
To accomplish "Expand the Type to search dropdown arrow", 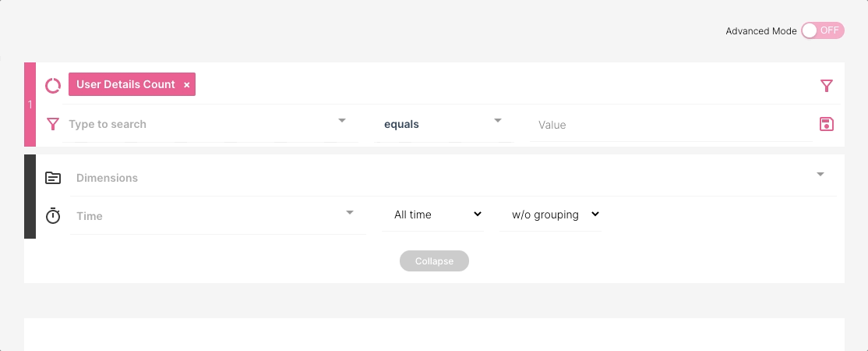I will [342, 121].
